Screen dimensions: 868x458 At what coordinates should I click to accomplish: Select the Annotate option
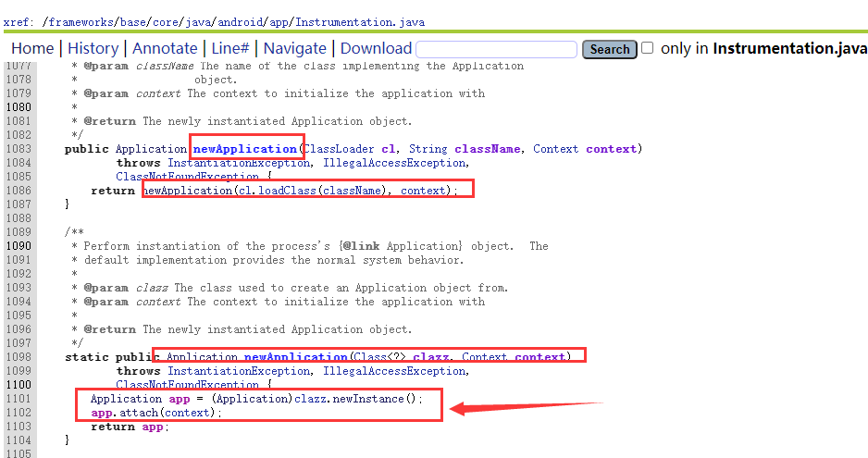pyautogui.click(x=165, y=48)
